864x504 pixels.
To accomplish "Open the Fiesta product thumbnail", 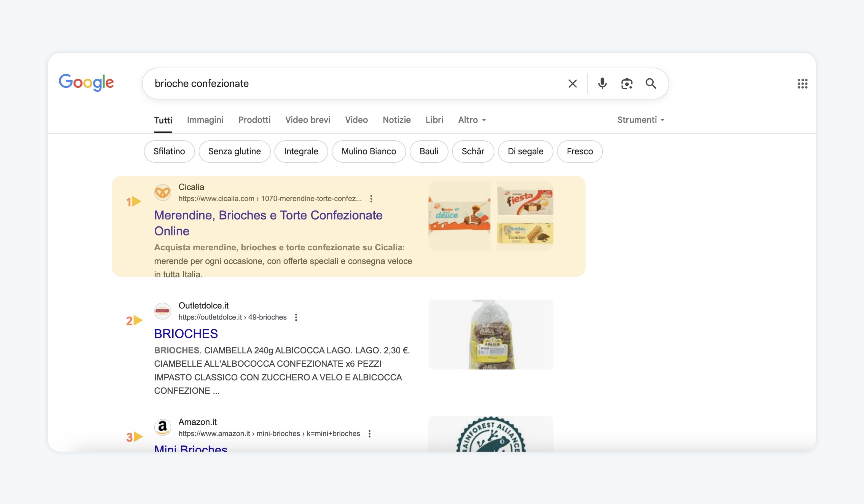I will click(525, 199).
